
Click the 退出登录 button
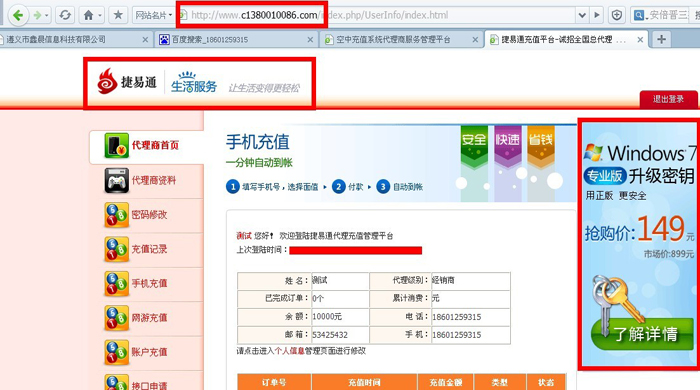[x=668, y=99]
